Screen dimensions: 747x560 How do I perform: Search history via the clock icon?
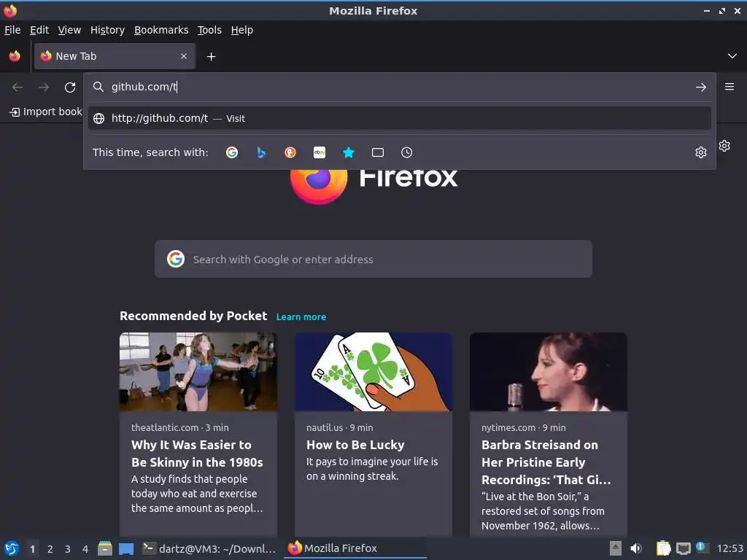407,152
